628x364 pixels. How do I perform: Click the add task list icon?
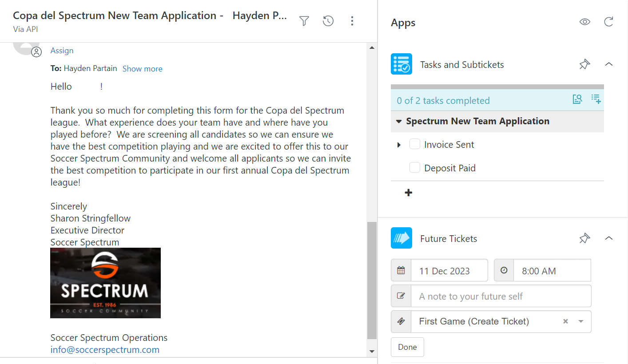[596, 99]
